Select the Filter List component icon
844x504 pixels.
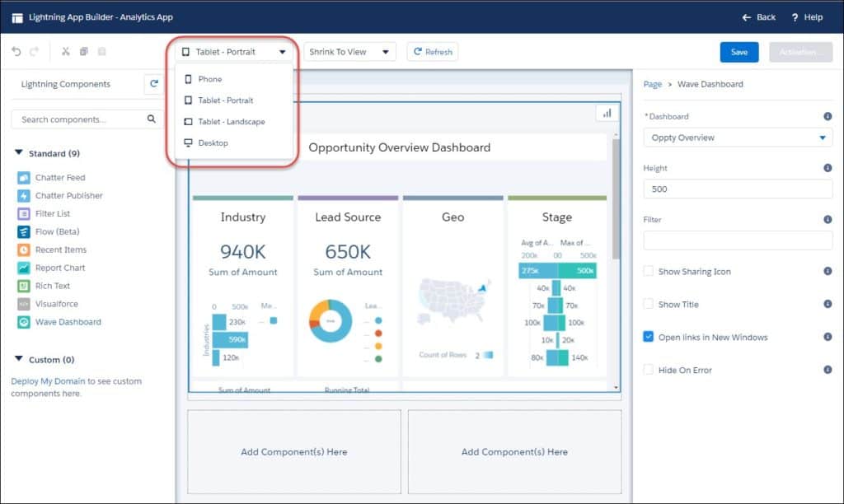(x=24, y=213)
